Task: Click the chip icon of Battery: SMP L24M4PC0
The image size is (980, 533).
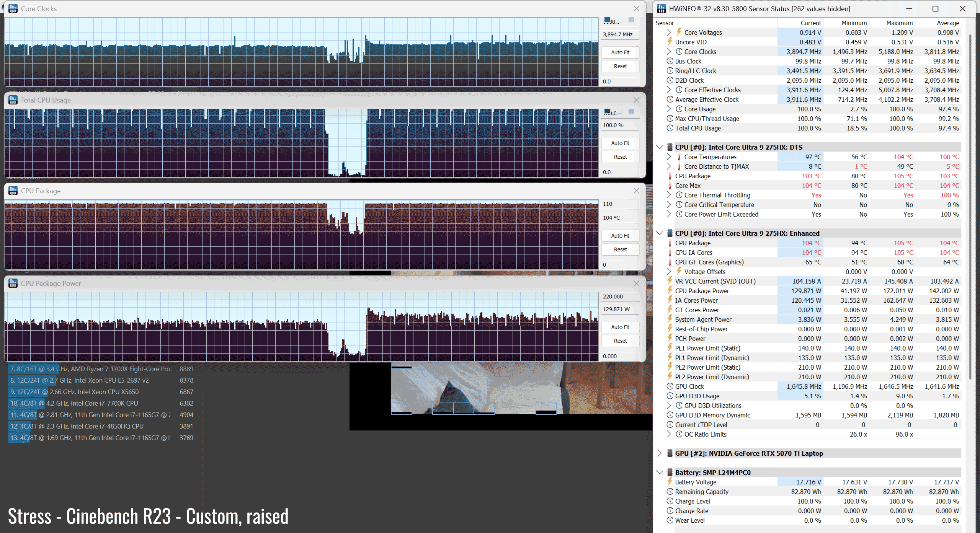Action: click(x=670, y=473)
